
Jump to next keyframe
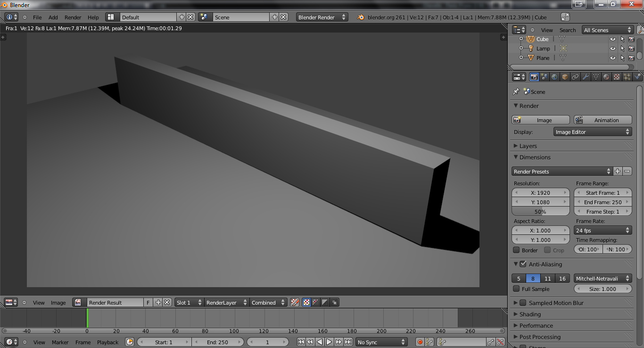click(339, 342)
